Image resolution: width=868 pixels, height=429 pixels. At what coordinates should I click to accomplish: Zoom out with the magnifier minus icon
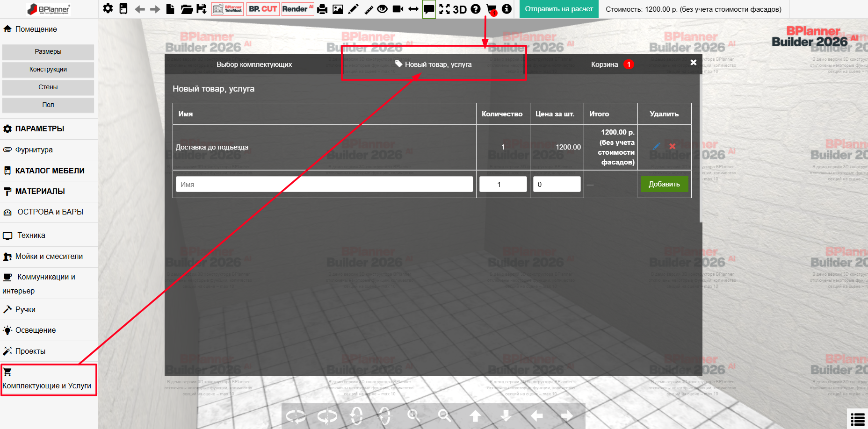click(x=445, y=415)
